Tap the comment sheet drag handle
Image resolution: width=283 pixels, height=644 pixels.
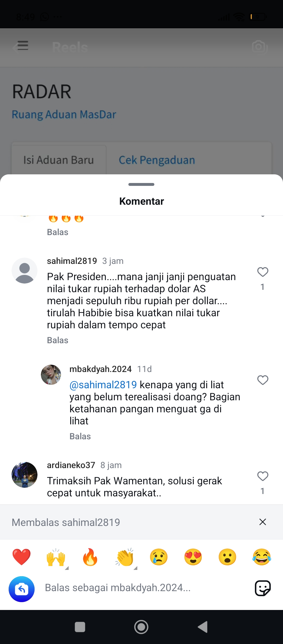pos(141,184)
